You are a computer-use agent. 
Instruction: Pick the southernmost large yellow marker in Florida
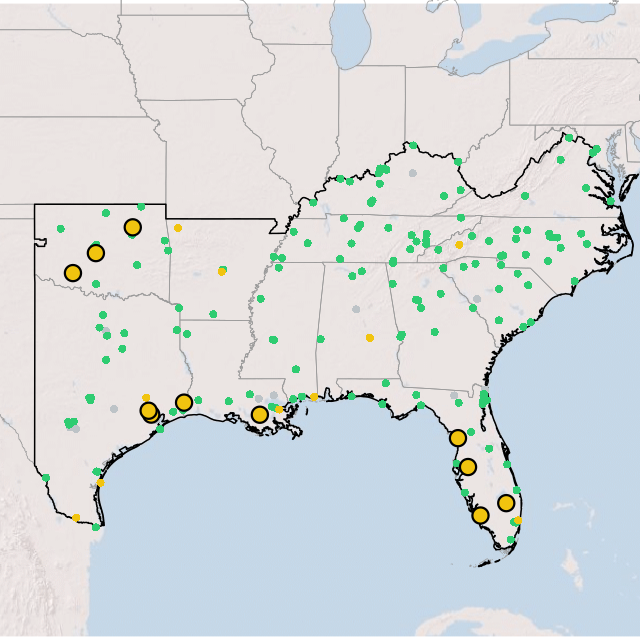pyautogui.click(x=481, y=516)
